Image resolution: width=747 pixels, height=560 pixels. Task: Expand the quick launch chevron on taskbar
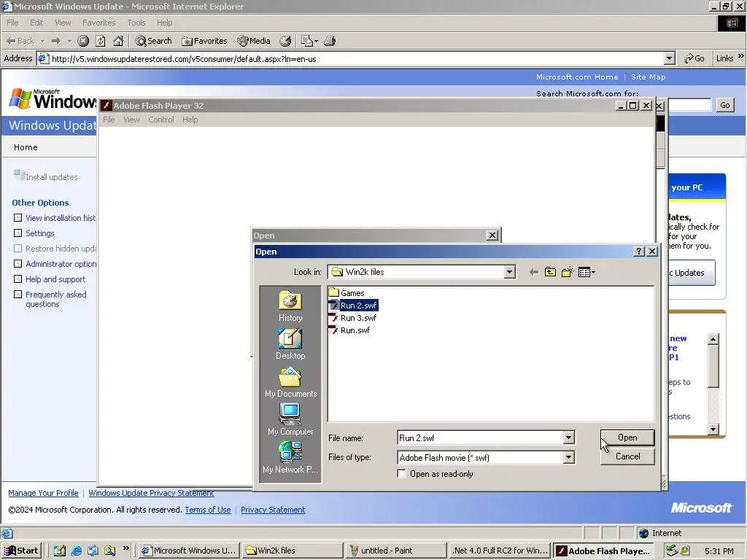coord(125,548)
